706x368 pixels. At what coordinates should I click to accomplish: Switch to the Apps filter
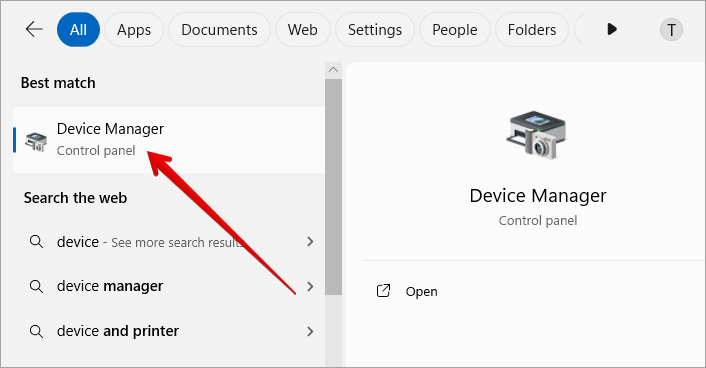point(134,30)
